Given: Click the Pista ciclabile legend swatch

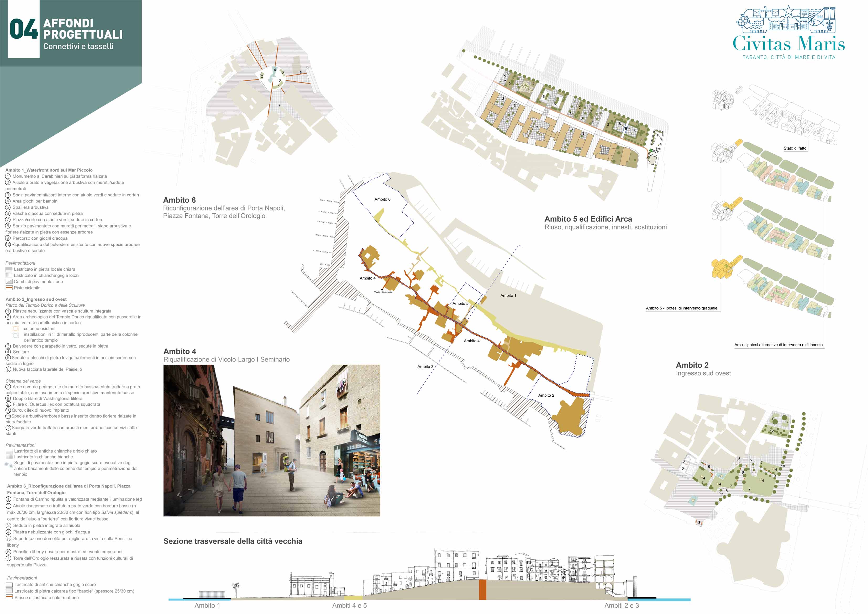Looking at the screenshot, I should [x=9, y=288].
